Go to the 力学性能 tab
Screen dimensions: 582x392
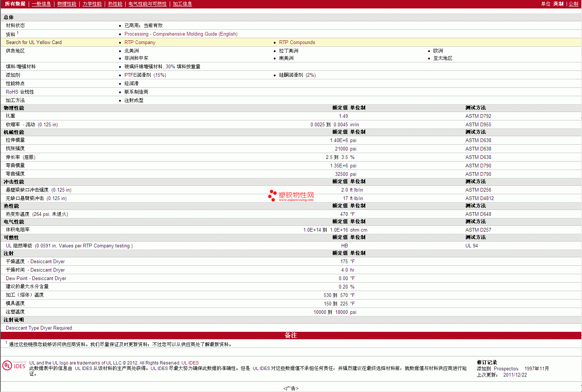92,4
